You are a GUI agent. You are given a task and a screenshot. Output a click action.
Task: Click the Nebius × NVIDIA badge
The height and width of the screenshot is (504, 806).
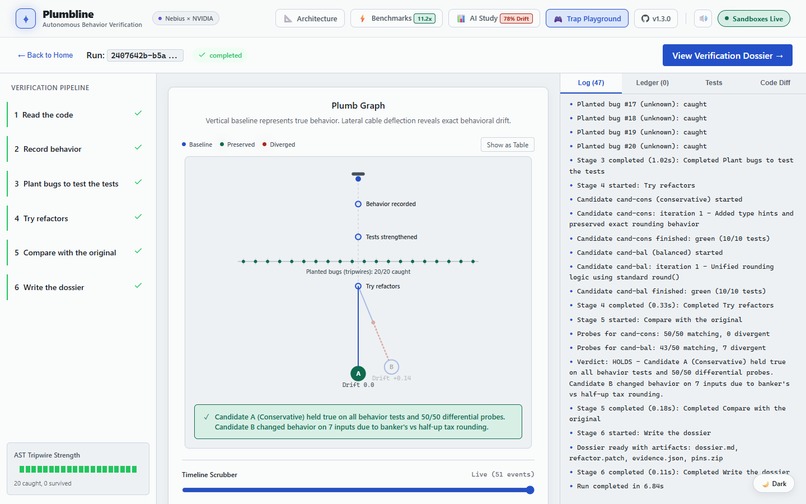[186, 19]
